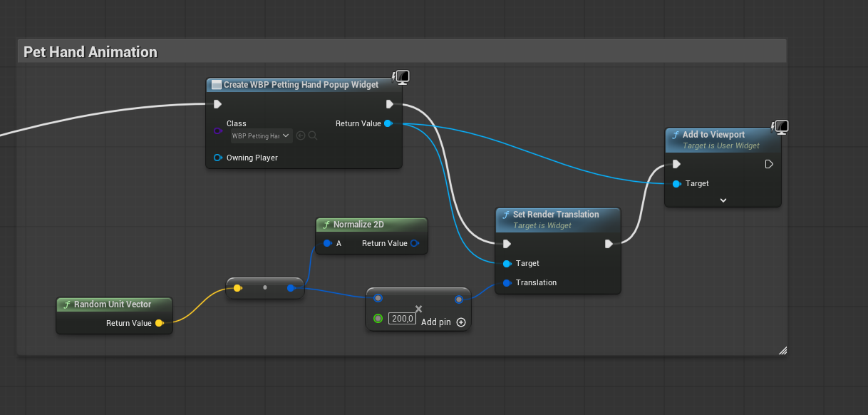
Task: Click the browse magnifier icon next to Class dropdown
Action: (x=313, y=135)
